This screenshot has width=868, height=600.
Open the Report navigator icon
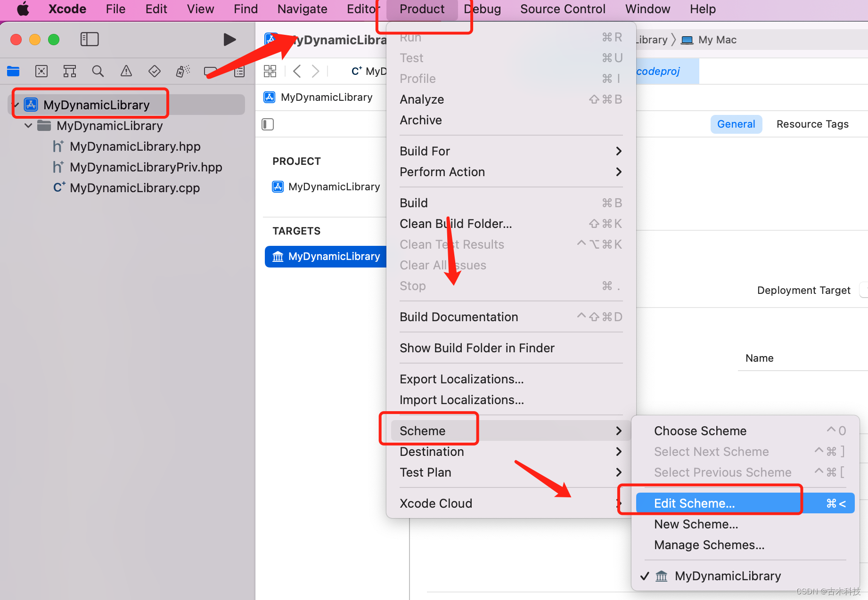pyautogui.click(x=240, y=71)
